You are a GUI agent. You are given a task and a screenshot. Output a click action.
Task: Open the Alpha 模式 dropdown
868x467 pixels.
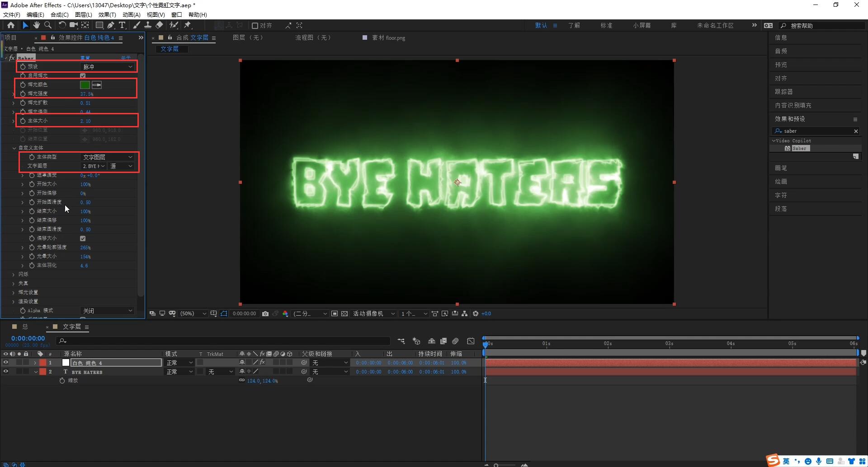coord(108,311)
